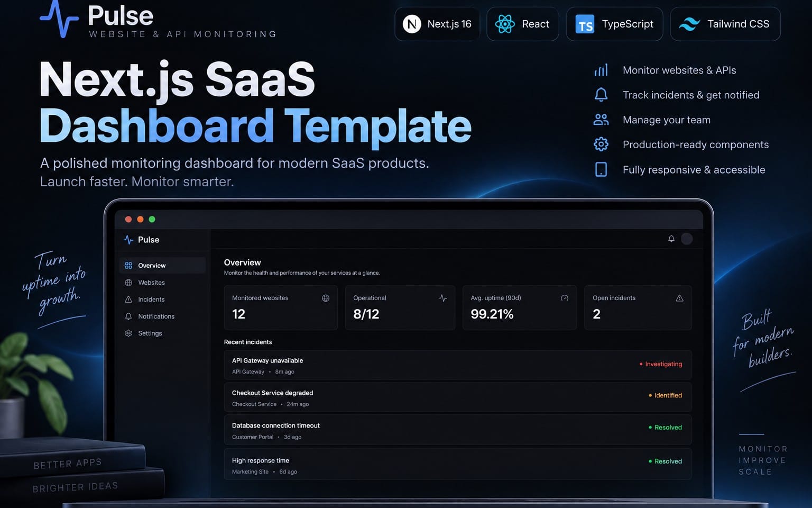The height and width of the screenshot is (508, 812).
Task: Click the Identified status label
Action: [665, 395]
